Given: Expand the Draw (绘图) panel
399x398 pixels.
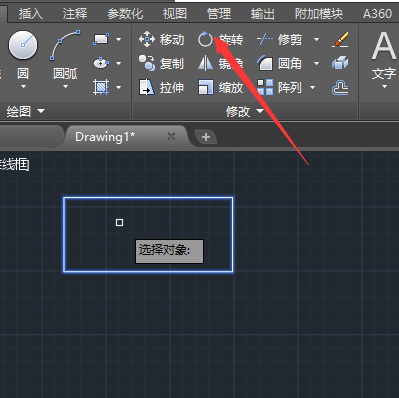Looking at the screenshot, I should point(25,111).
